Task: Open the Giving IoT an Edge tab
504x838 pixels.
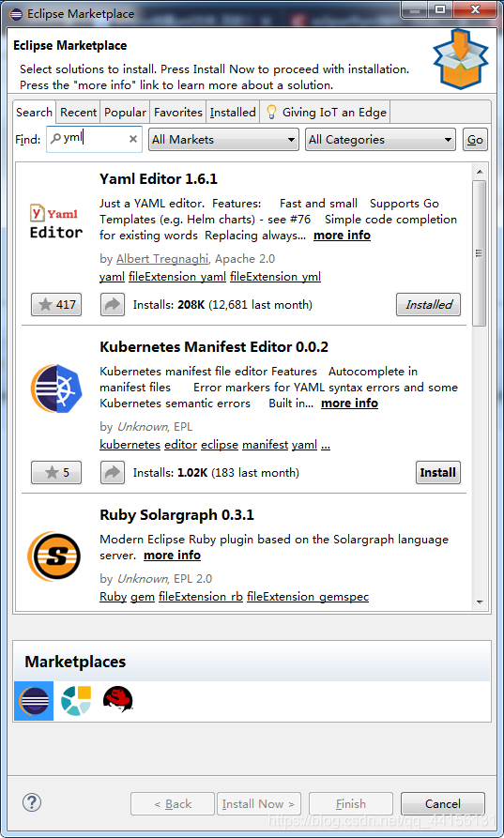Action: [x=325, y=113]
